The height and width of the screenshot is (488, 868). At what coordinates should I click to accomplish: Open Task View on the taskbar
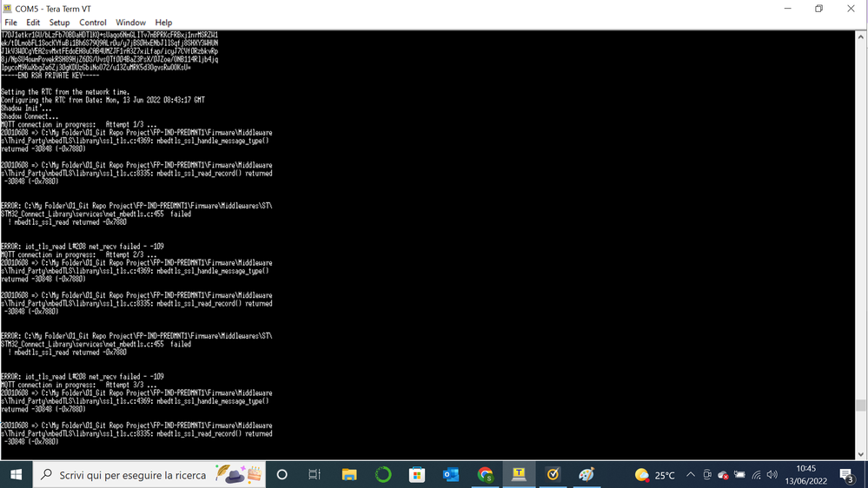315,474
